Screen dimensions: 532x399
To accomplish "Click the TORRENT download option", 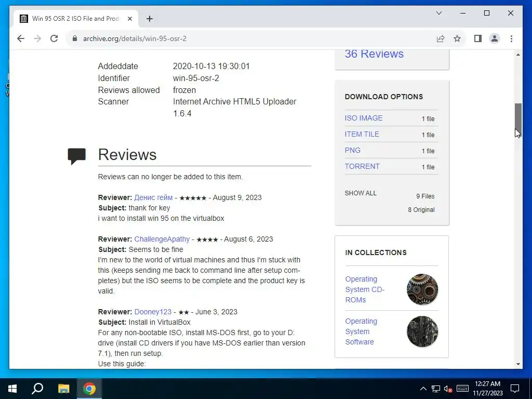I will (362, 166).
